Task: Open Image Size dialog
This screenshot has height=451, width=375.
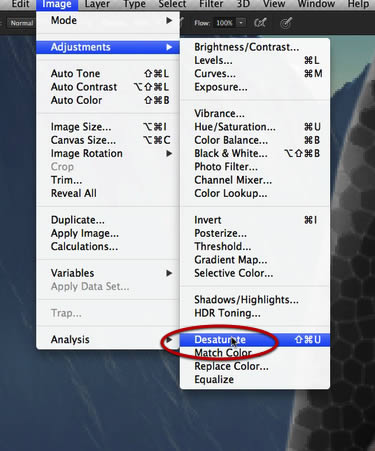Action: [108, 127]
